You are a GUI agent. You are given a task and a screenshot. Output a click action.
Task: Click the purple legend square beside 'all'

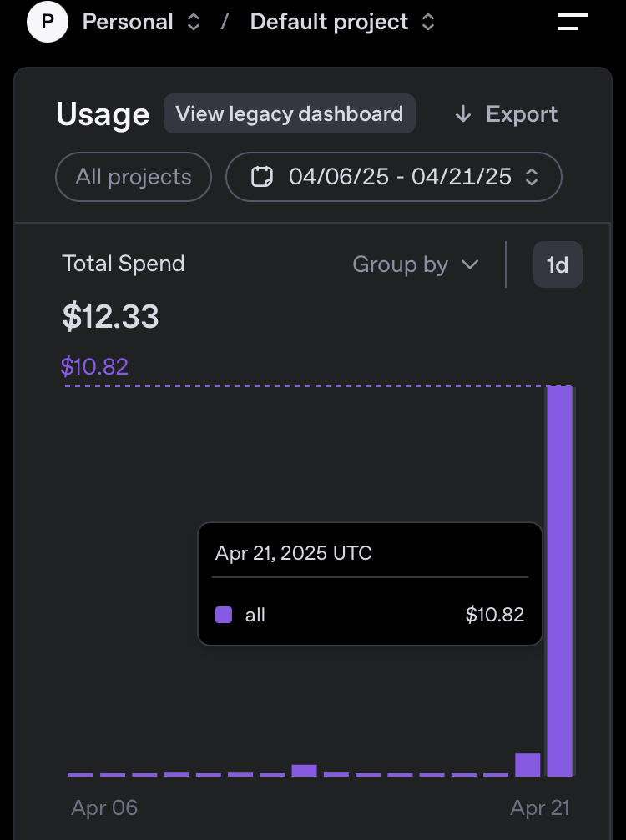(x=224, y=616)
